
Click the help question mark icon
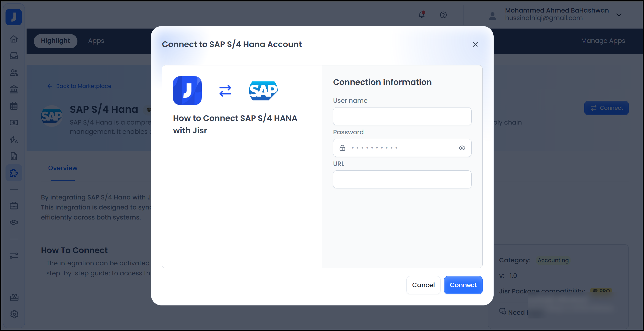pos(443,15)
